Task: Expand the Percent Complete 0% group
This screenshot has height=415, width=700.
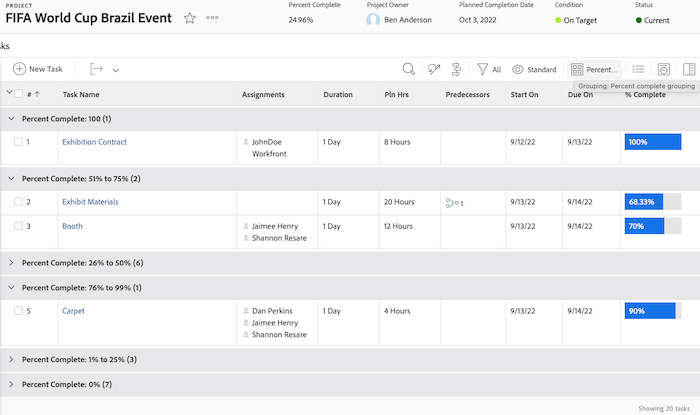Action: coord(11,384)
